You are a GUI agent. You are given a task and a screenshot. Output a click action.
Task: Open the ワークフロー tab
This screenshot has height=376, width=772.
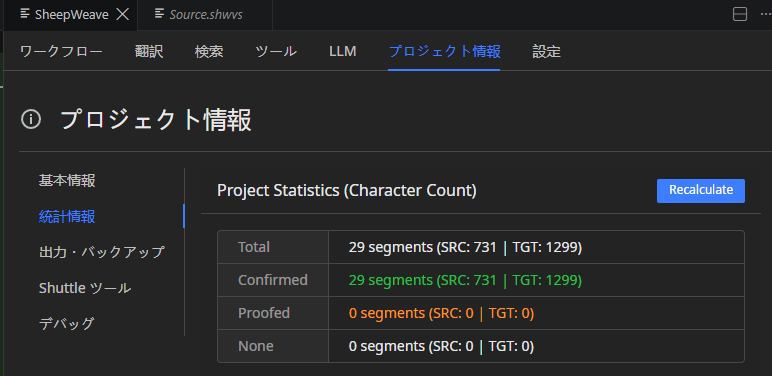(61, 51)
